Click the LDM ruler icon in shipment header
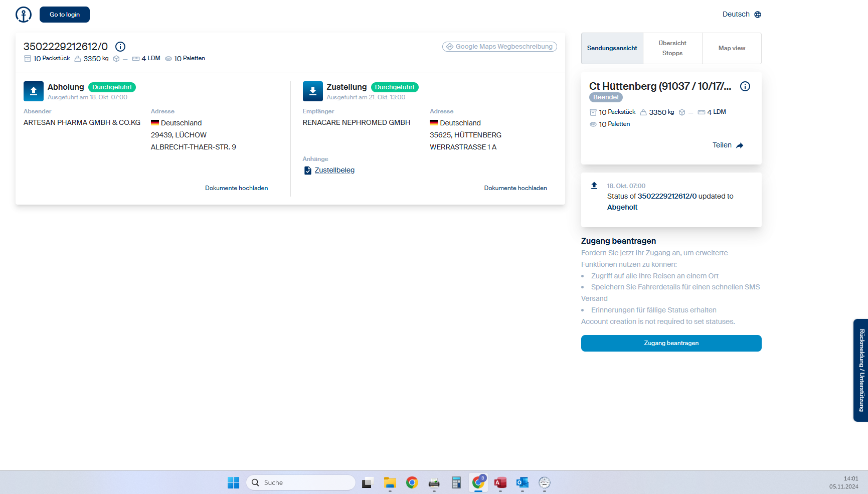 click(x=136, y=59)
